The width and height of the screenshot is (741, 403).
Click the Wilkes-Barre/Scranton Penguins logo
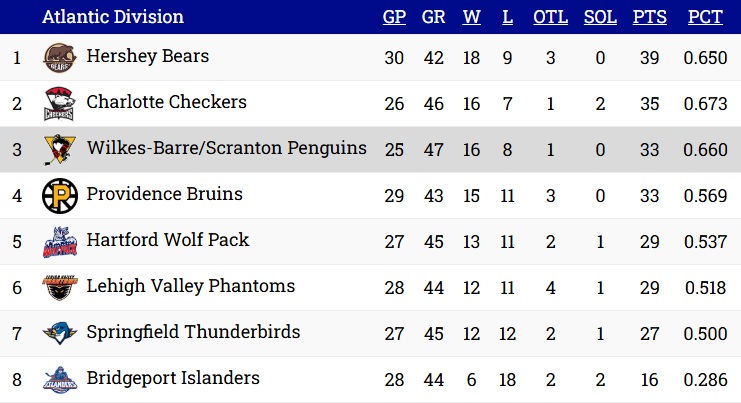(x=60, y=150)
